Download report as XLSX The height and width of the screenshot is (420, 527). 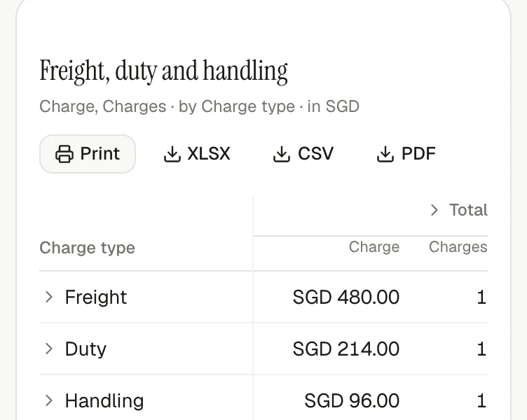(197, 154)
